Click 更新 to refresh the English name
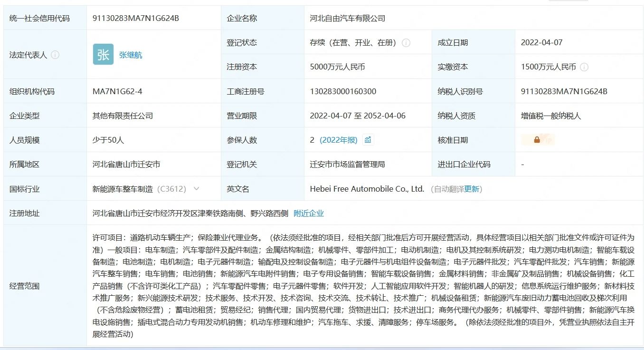644x350 pixels. [472, 189]
